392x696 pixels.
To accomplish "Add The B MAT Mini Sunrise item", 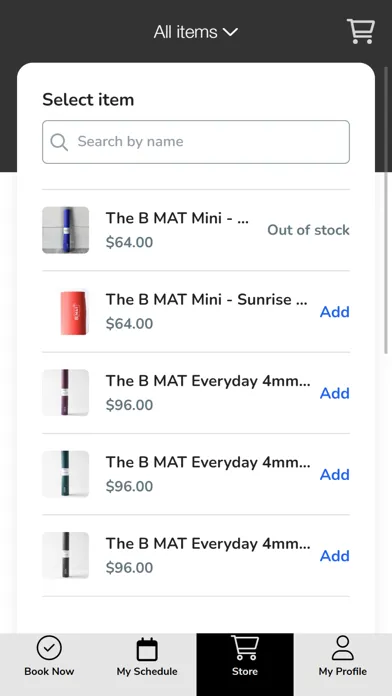I will point(335,312).
